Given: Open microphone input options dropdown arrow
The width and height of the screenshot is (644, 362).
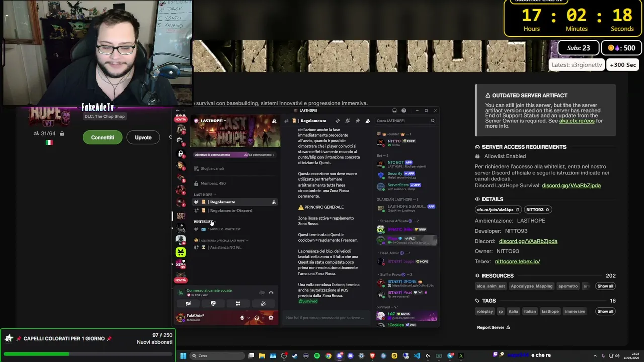Looking at the screenshot, I should pos(248,318).
